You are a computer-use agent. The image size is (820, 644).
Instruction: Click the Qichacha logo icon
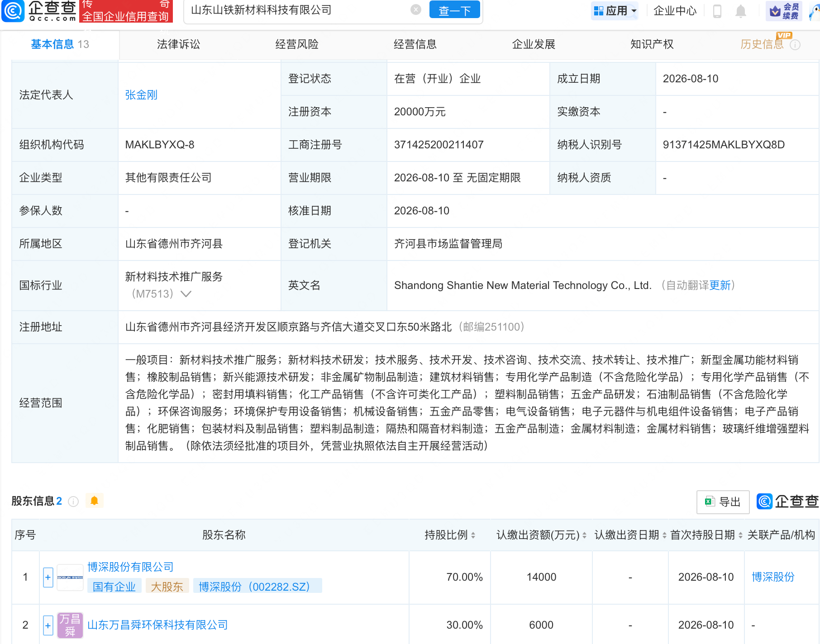click(x=13, y=11)
